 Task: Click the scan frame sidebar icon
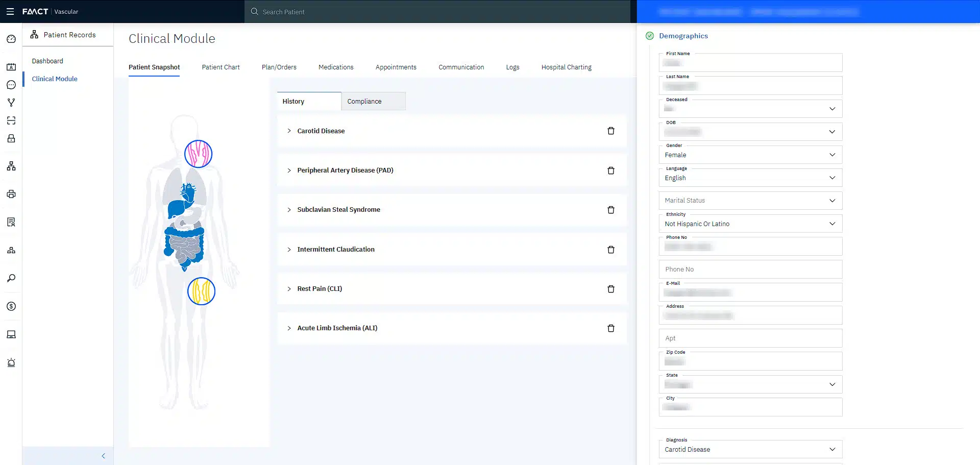pos(11,120)
